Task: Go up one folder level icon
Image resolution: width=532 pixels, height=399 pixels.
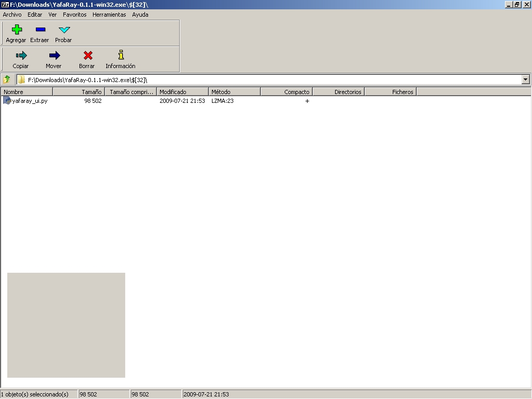Action: pyautogui.click(x=7, y=79)
